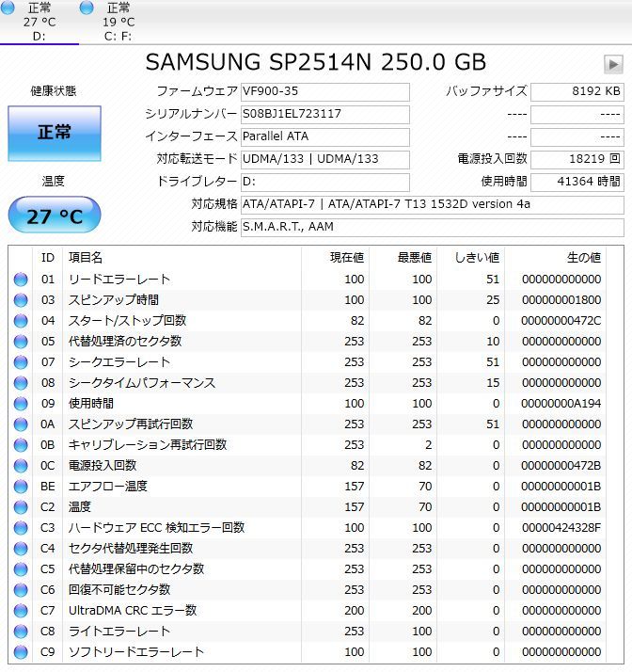Select the 代替処理保留中のセクタ数 attribute name
The width and height of the screenshot is (632, 672).
(x=136, y=569)
